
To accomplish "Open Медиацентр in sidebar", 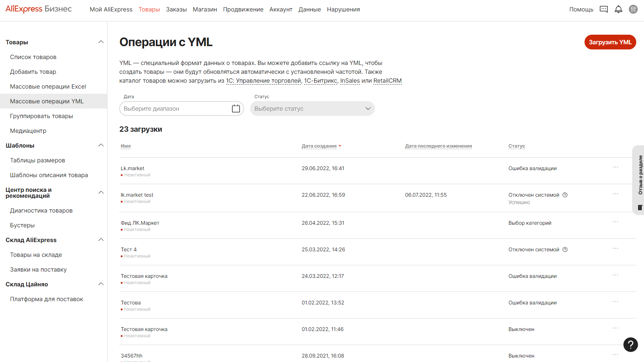I will [28, 131].
